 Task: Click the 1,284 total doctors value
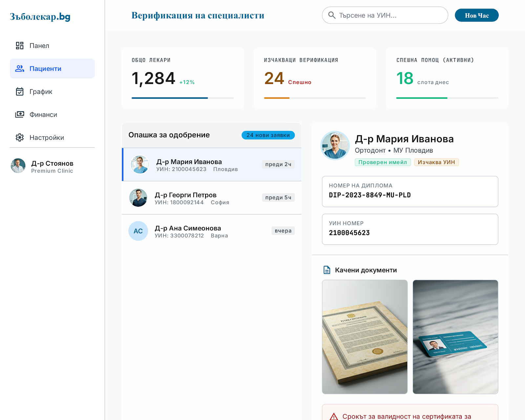(x=154, y=79)
